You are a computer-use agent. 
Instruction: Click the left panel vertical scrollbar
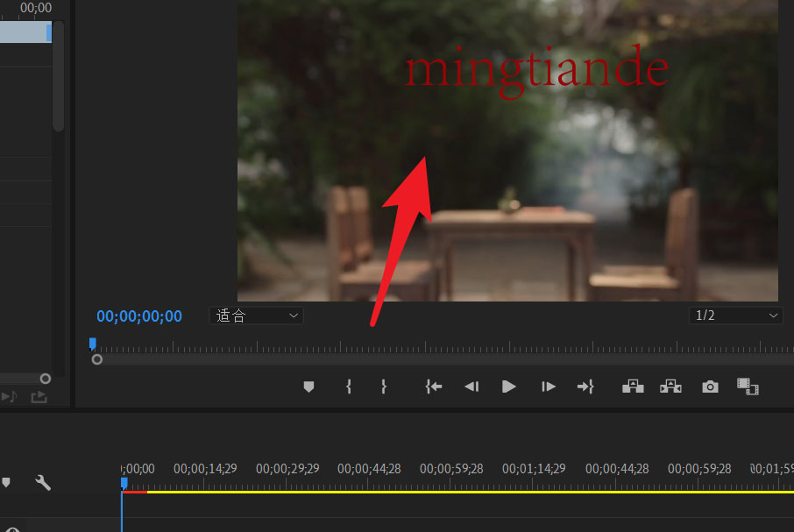(58, 76)
